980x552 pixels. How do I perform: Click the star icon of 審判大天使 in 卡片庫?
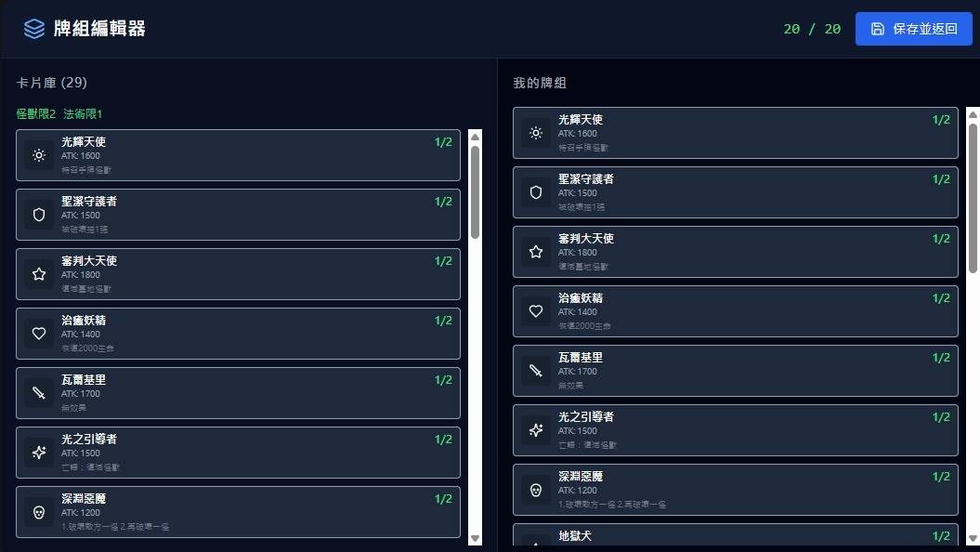39,274
